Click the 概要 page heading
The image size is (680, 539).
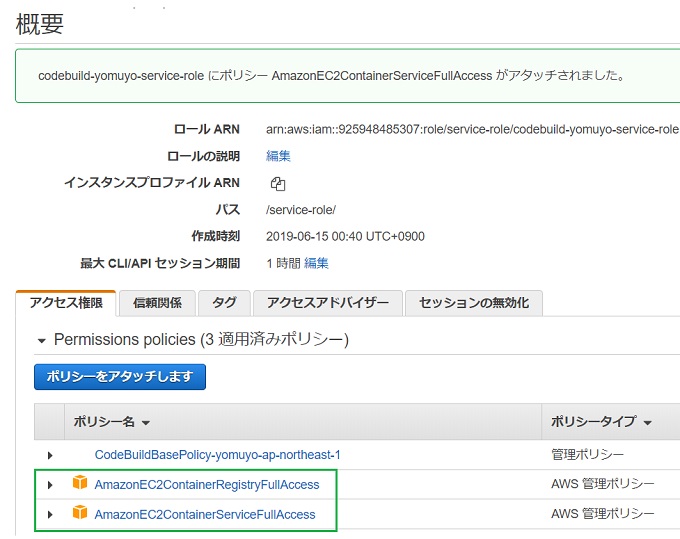coord(40,24)
